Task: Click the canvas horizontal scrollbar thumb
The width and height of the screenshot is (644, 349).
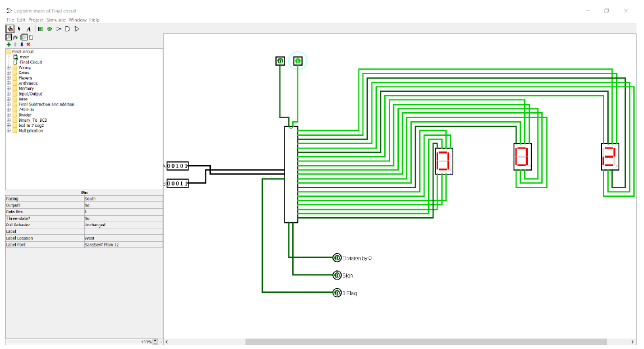Action: click(426, 342)
